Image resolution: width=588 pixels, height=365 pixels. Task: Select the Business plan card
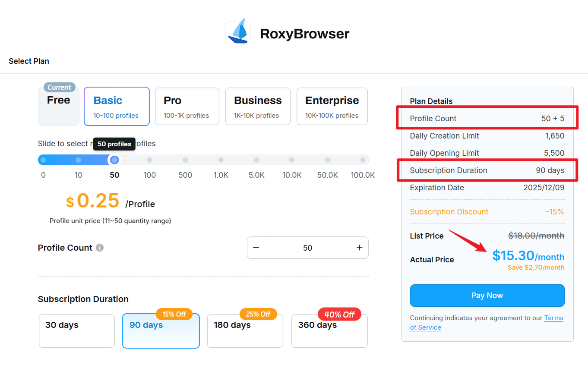258,106
